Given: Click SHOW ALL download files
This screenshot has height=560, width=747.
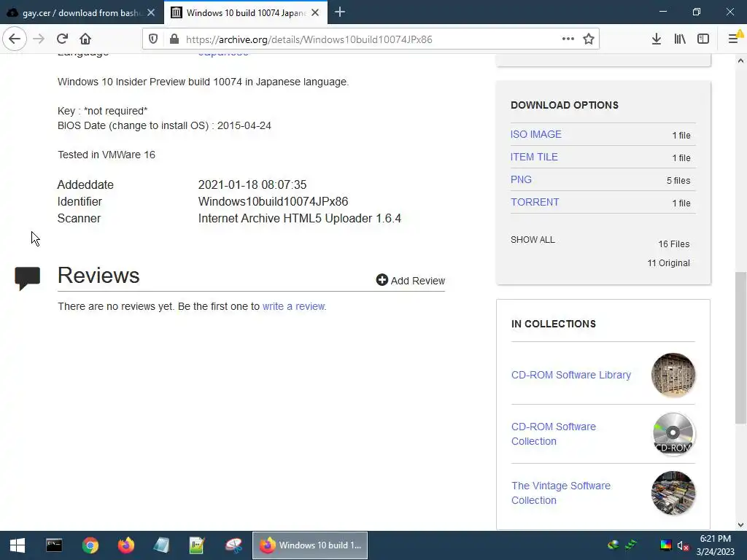Looking at the screenshot, I should point(533,239).
